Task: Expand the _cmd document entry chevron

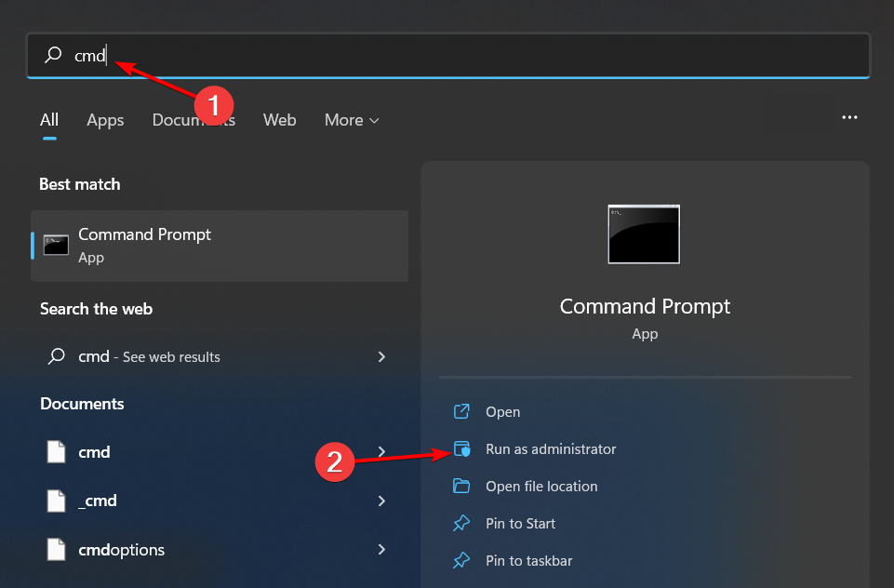Action: click(381, 501)
